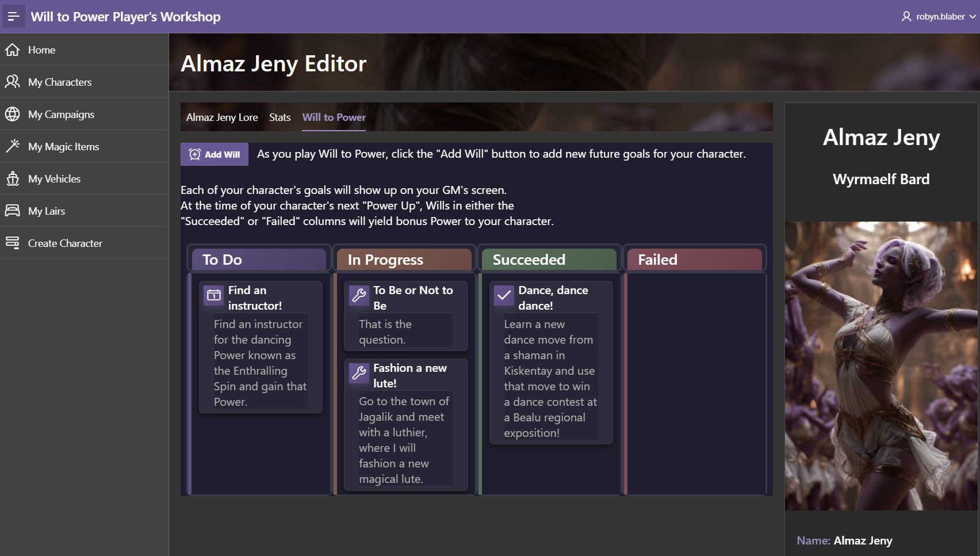980x556 pixels.
Task: Click the wrench icon on Fashion a new lute
Action: [359, 373]
